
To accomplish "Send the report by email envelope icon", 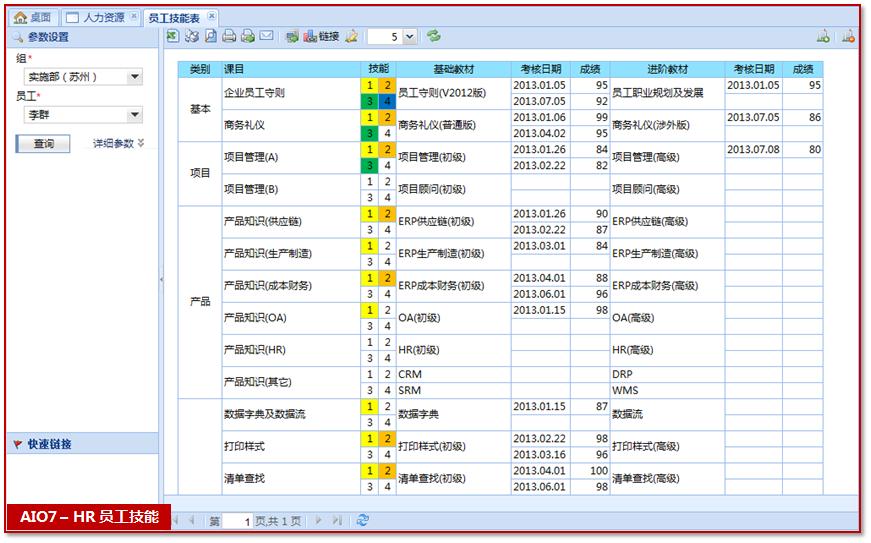I will click(x=267, y=36).
